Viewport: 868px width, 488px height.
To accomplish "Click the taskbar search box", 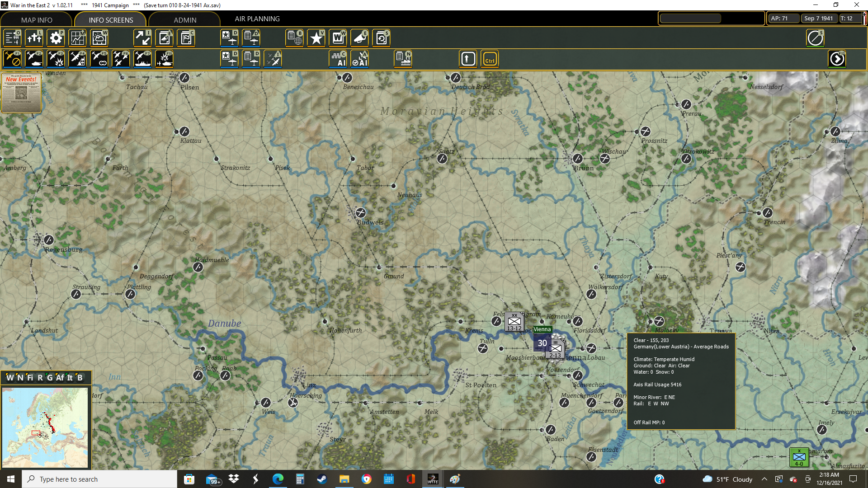I will (x=99, y=479).
